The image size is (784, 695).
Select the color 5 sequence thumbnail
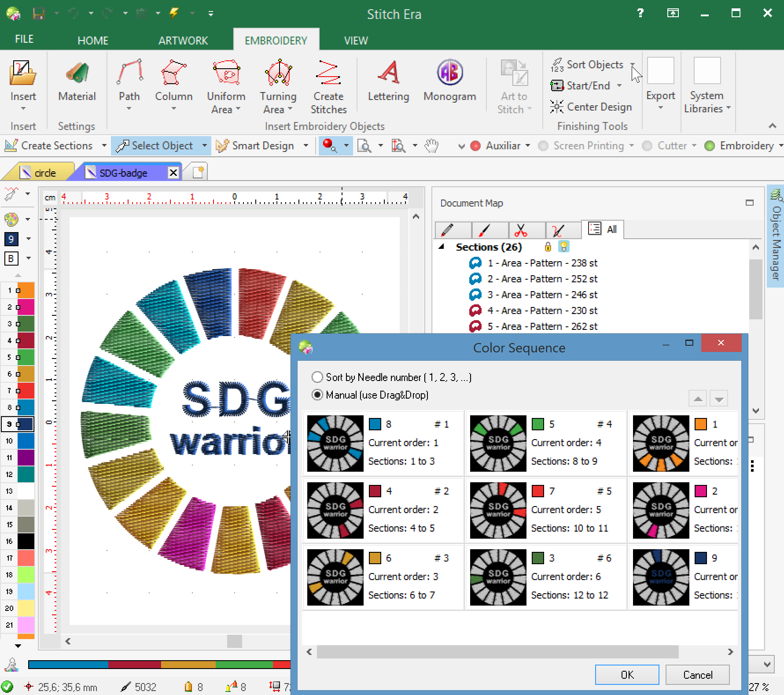point(498,444)
